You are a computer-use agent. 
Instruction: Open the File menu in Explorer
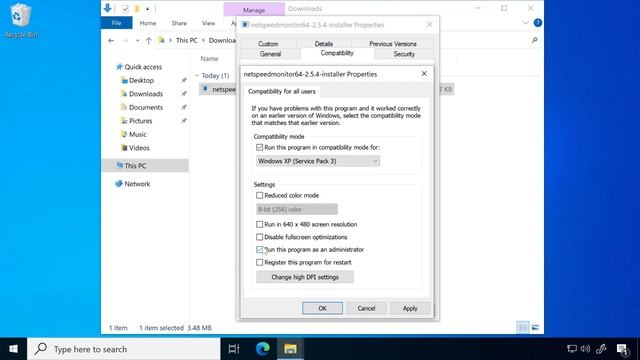pos(116,23)
